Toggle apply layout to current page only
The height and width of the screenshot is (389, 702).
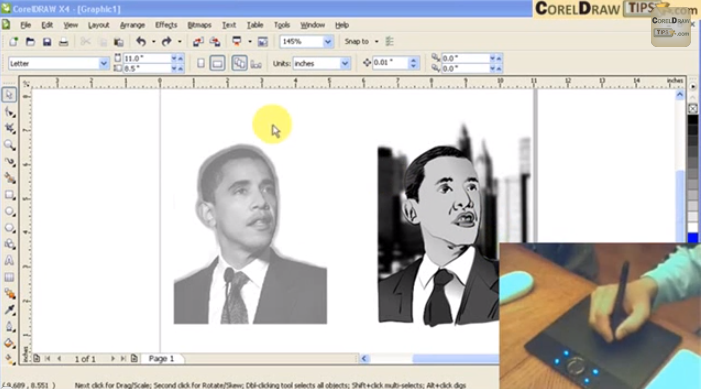tap(256, 64)
